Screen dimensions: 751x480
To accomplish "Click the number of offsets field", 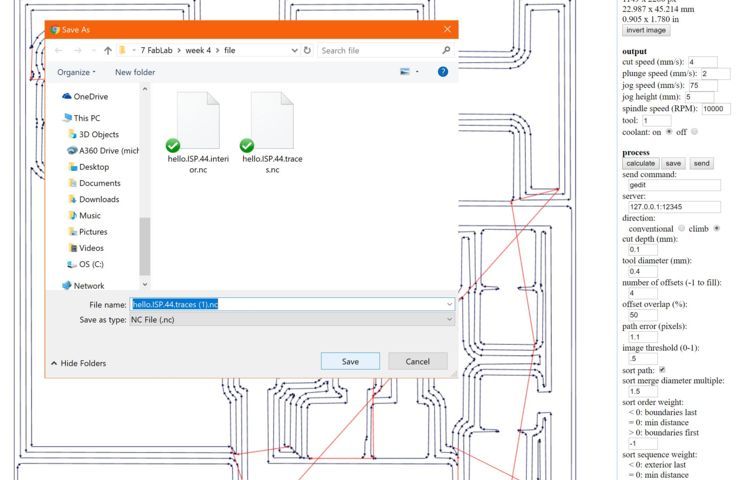I will pyautogui.click(x=643, y=293).
